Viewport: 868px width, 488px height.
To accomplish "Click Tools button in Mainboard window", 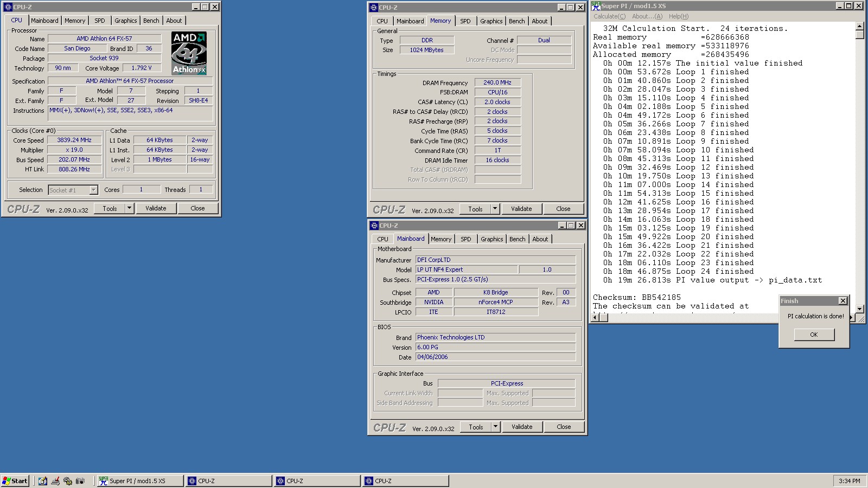I will [x=476, y=427].
